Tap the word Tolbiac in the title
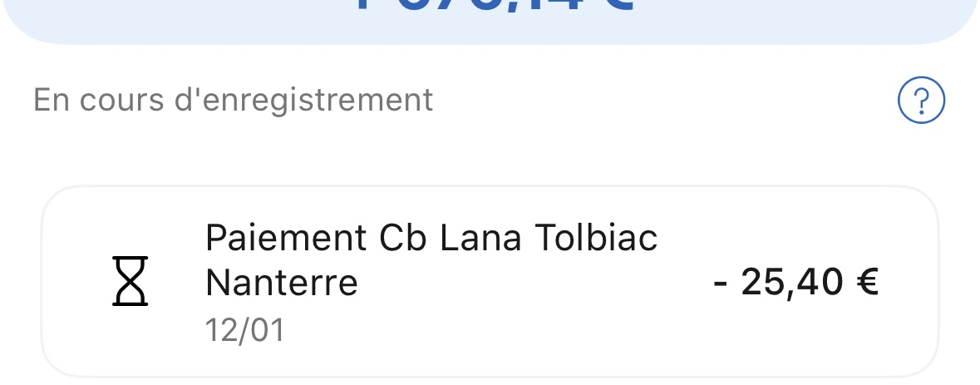 coord(596,239)
